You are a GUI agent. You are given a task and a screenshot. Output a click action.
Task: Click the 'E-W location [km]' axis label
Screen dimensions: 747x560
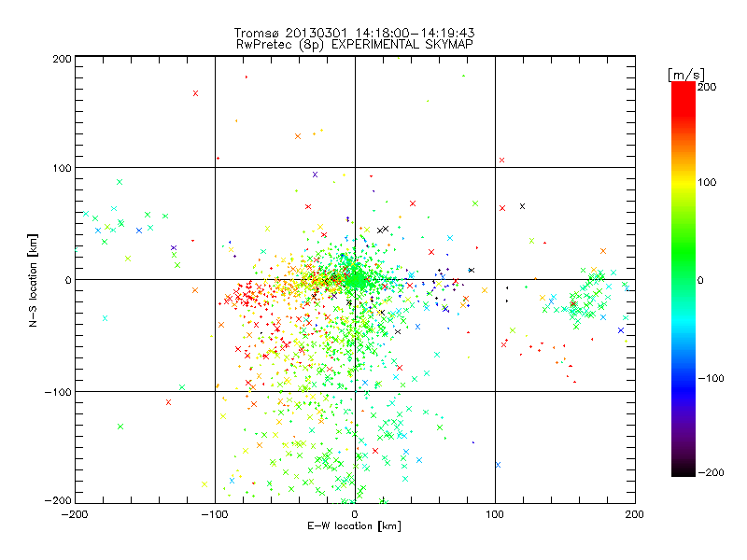click(x=355, y=525)
